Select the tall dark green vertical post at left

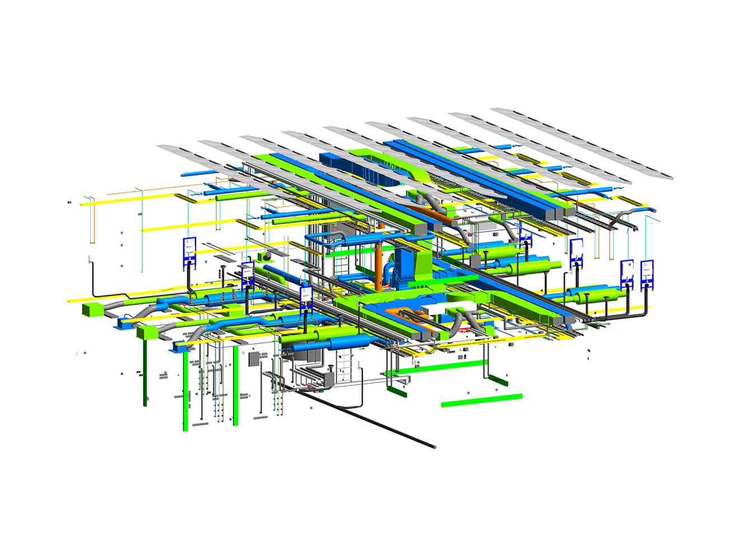pos(145,372)
